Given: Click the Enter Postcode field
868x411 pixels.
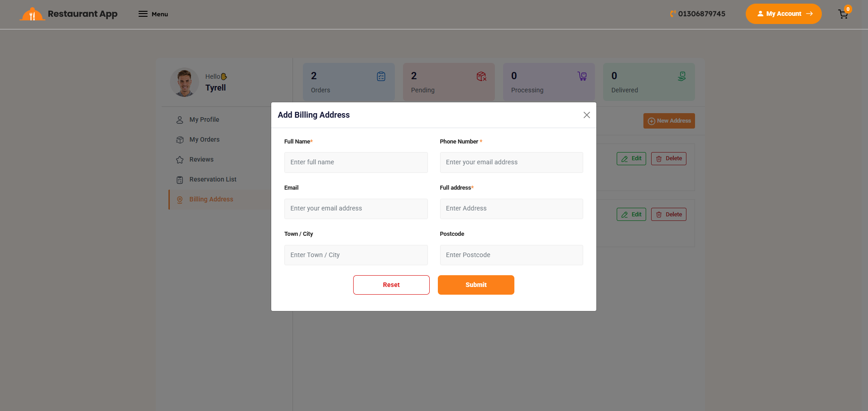Looking at the screenshot, I should pos(511,255).
